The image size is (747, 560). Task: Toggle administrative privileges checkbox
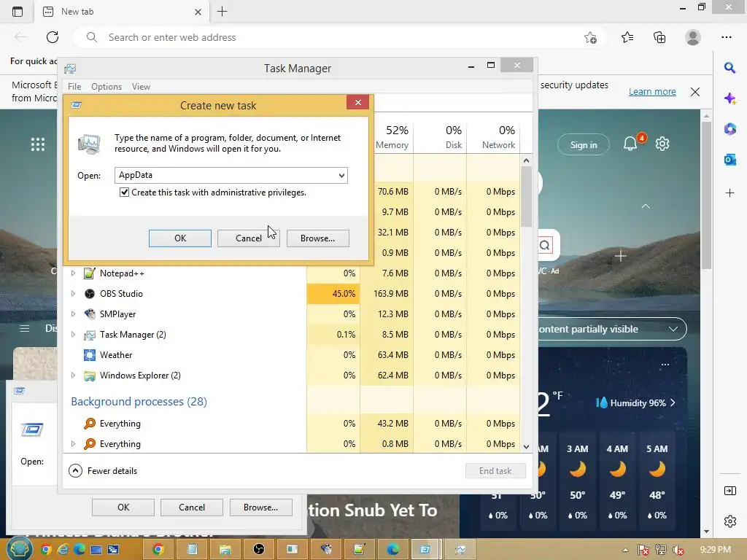[124, 192]
